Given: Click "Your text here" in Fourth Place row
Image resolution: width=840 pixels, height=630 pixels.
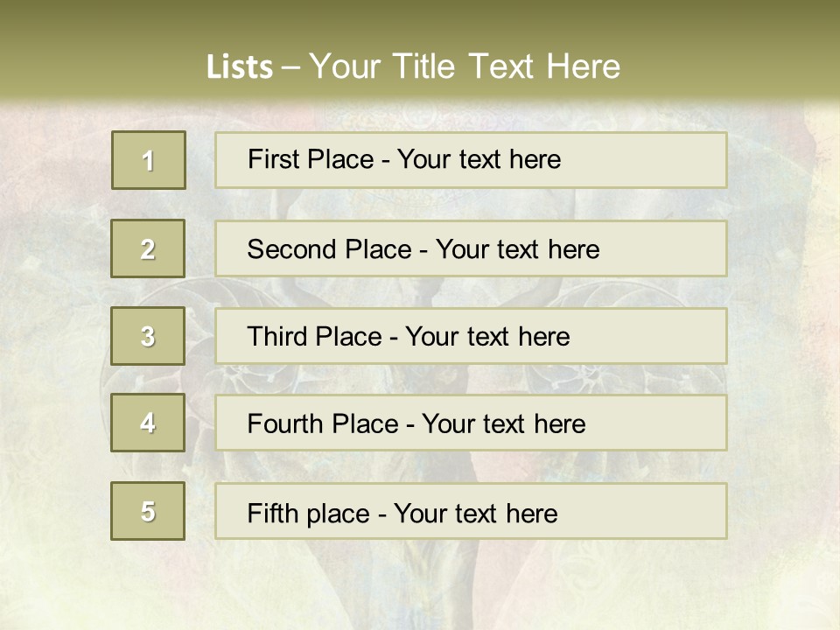Looking at the screenshot, I should click(503, 424).
